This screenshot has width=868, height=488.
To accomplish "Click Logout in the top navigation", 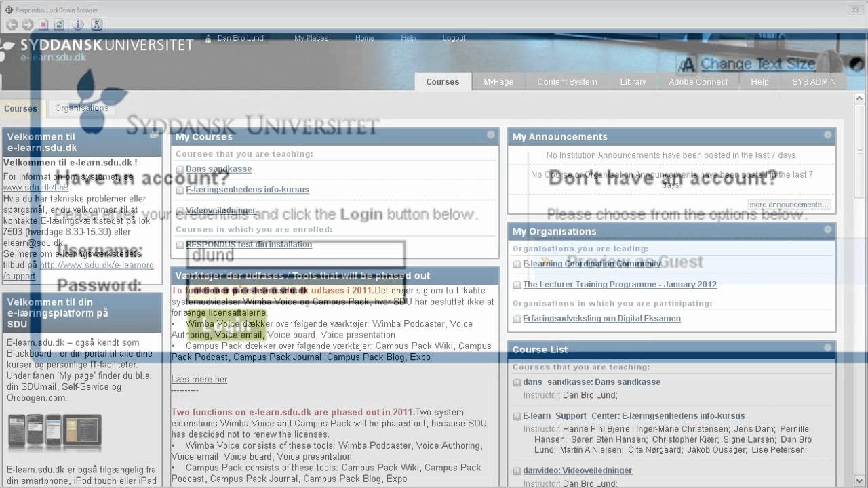I will click(454, 38).
